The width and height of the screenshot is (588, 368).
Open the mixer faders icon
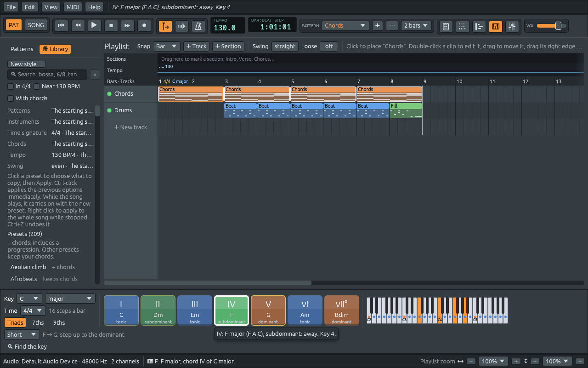[x=512, y=26]
